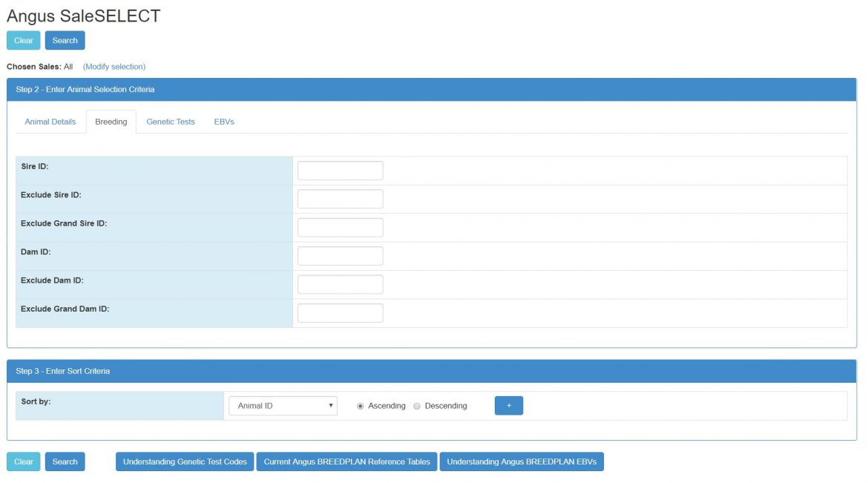Focus the Exclude Dam ID field
Screen dimensions: 868x483
[x=340, y=284]
